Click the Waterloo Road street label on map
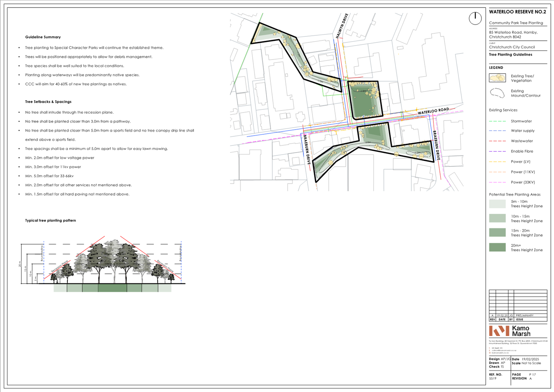The width and height of the screenshot is (554, 392). (x=433, y=111)
